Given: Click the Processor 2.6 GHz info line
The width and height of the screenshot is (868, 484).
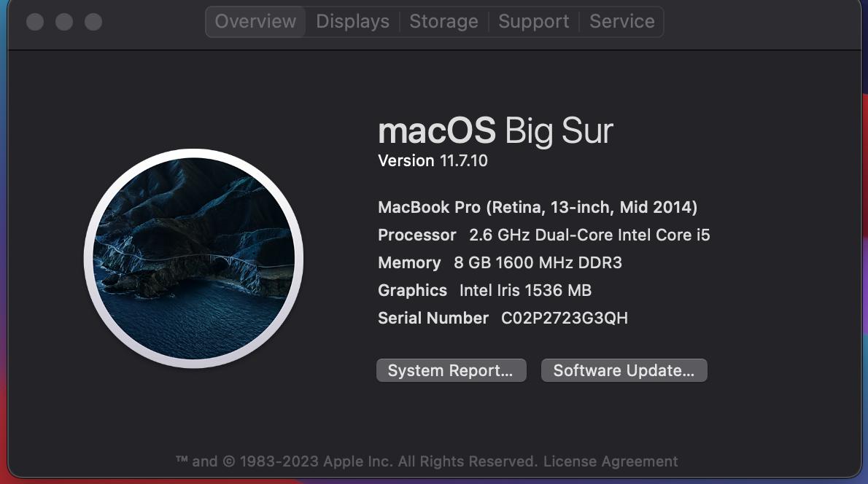Looking at the screenshot, I should click(x=543, y=235).
